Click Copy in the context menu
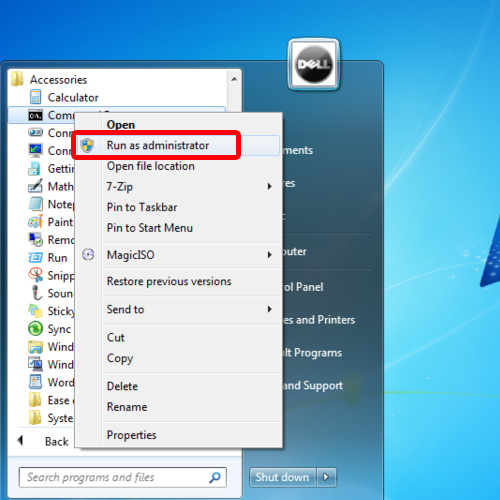 click(120, 358)
